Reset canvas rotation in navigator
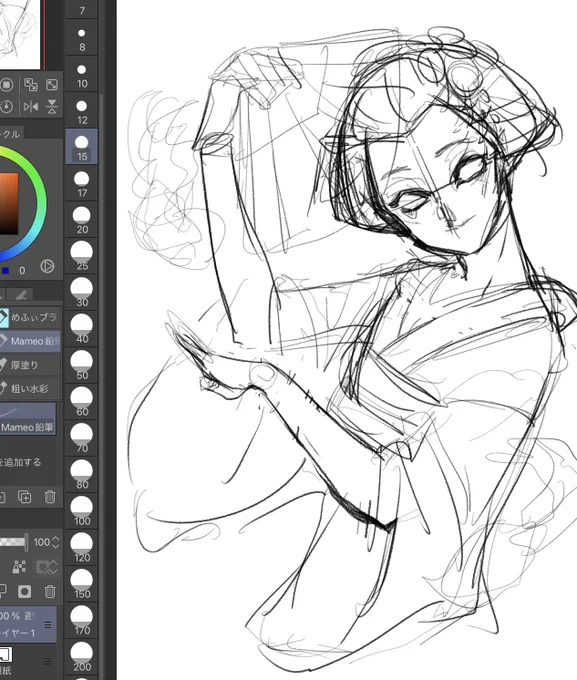Image resolution: width=577 pixels, height=680 pixels. 7,107
